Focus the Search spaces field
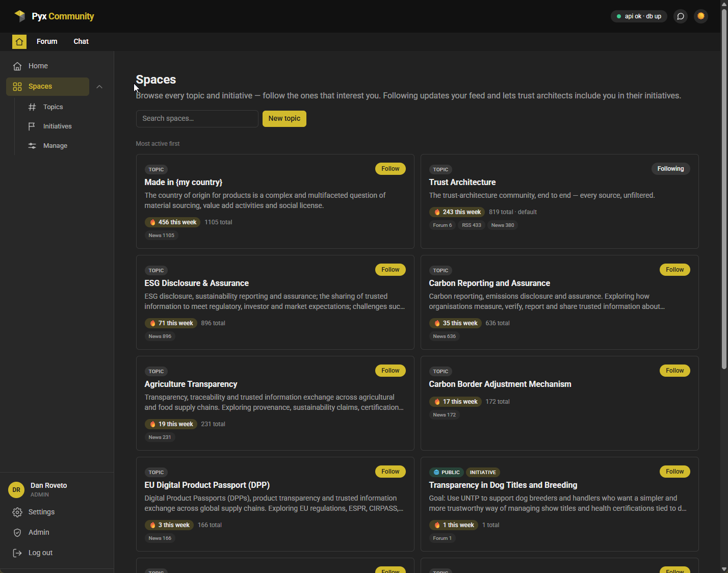Viewport: 728px width, 573px height. click(197, 119)
